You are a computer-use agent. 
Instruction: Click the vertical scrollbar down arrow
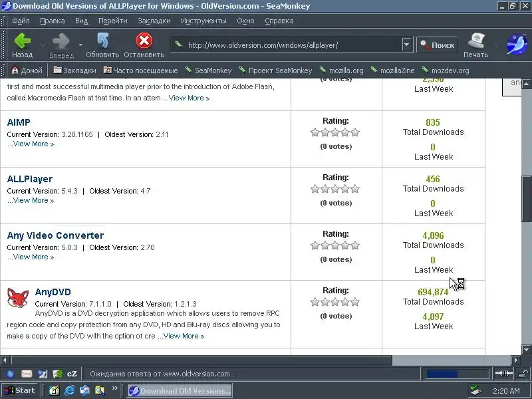click(x=526, y=350)
